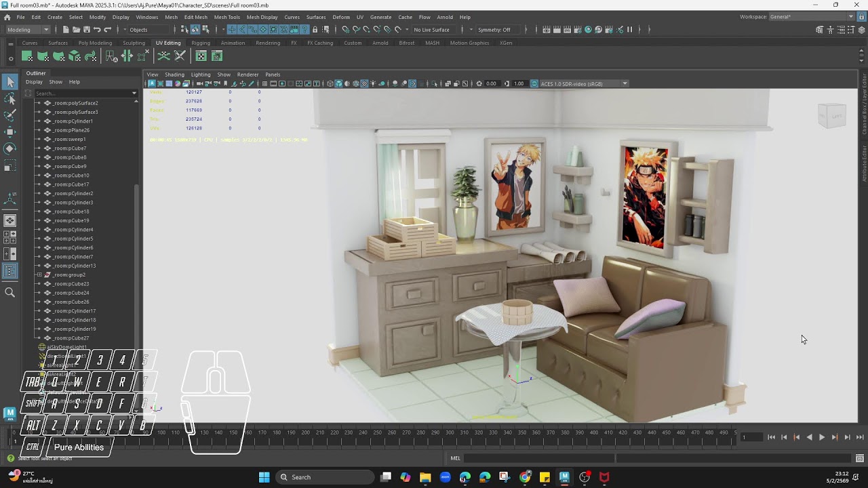Activate the Lasso select tool
The image size is (868, 488).
point(10,99)
